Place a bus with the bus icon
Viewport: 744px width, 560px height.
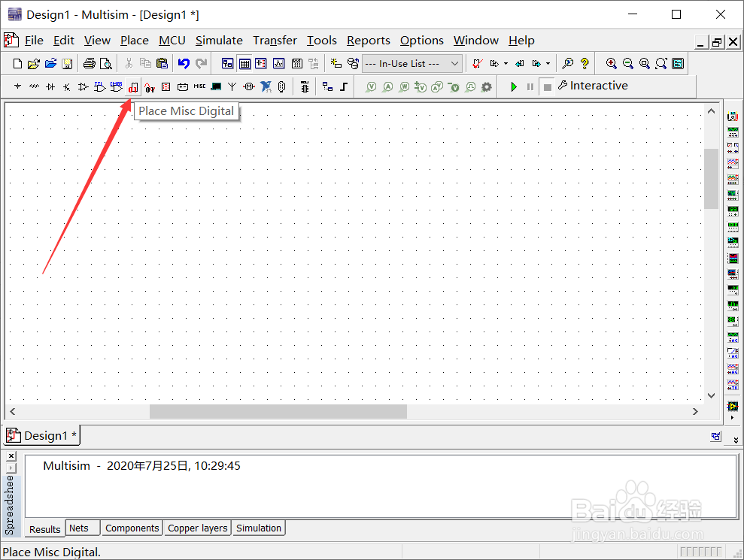344,86
